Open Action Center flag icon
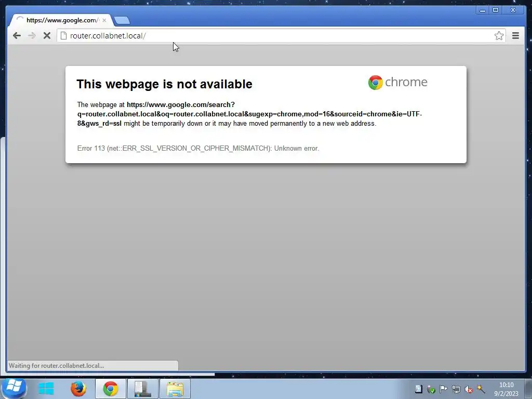The width and height of the screenshot is (532, 399). click(443, 389)
